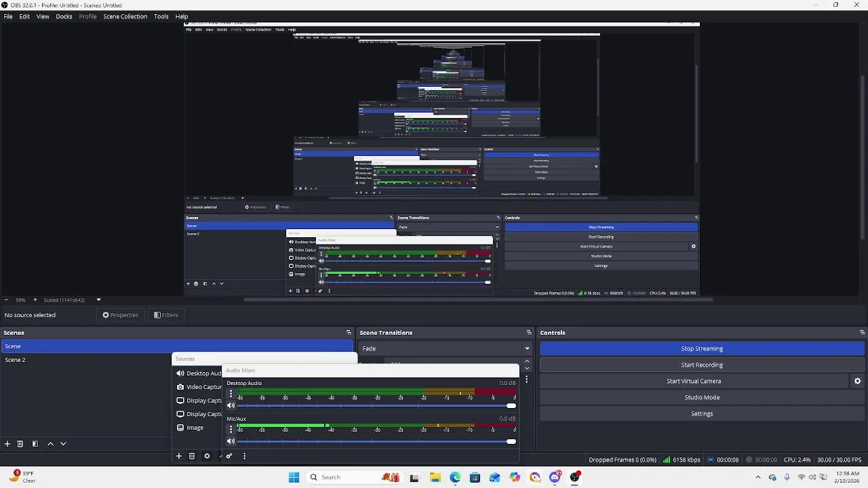Viewport: 868px width, 488px height.
Task: Open Microsoft Store from taskbar
Action: (x=475, y=477)
